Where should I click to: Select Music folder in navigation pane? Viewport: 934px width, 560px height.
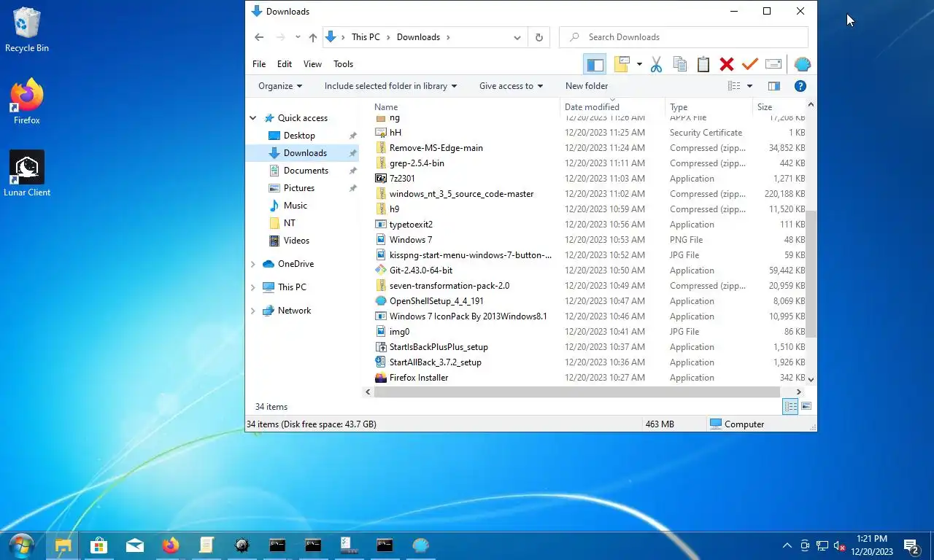pyautogui.click(x=296, y=206)
